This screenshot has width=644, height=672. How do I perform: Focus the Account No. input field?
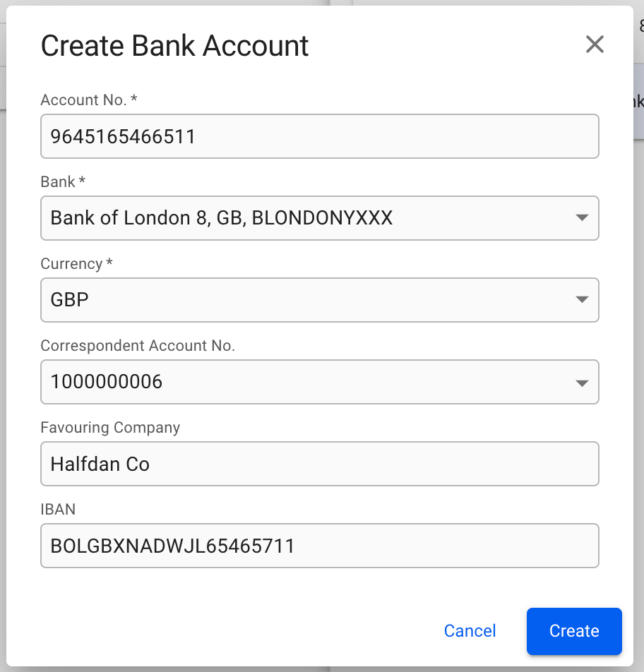(x=319, y=136)
